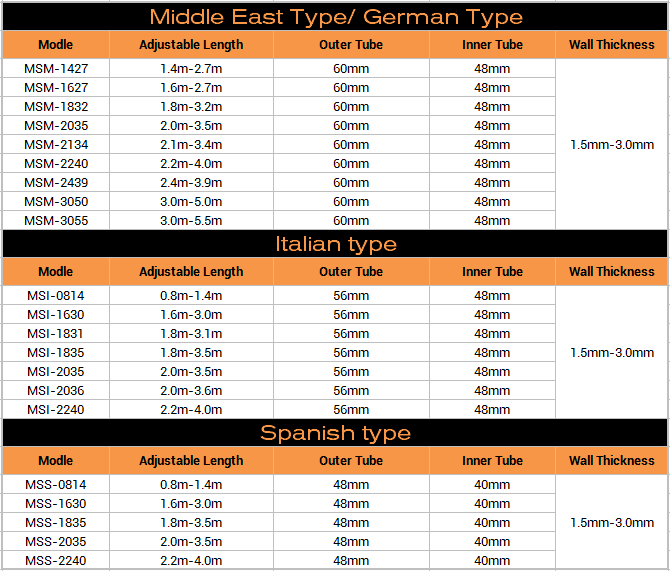
Task: Select the MSS-1835 model cell
Action: pos(56,523)
